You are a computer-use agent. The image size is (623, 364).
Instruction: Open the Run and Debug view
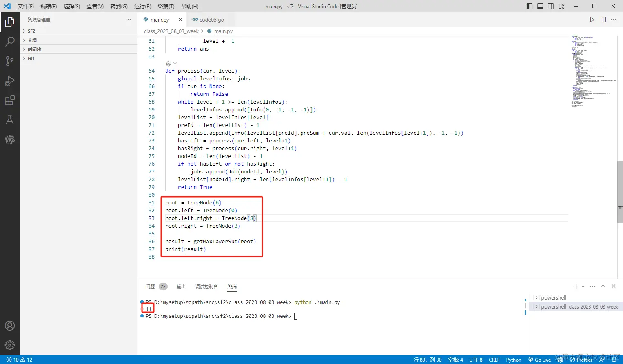tap(10, 80)
